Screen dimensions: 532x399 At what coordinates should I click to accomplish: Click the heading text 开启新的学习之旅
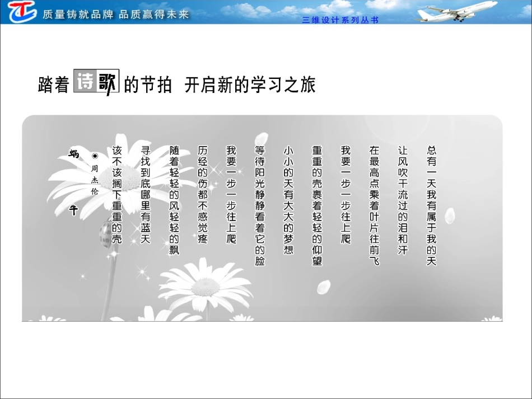point(250,85)
